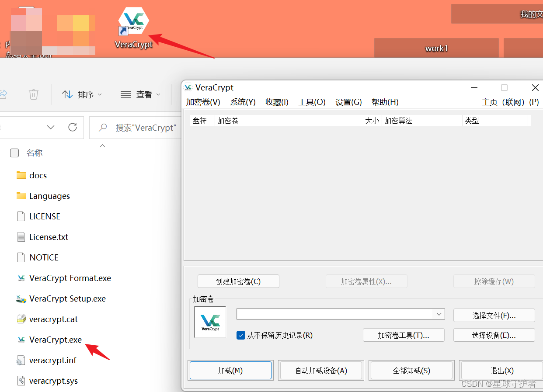Screen dimensions: 543x392
Task: Open the 工具(O) menu
Action: [x=312, y=102]
